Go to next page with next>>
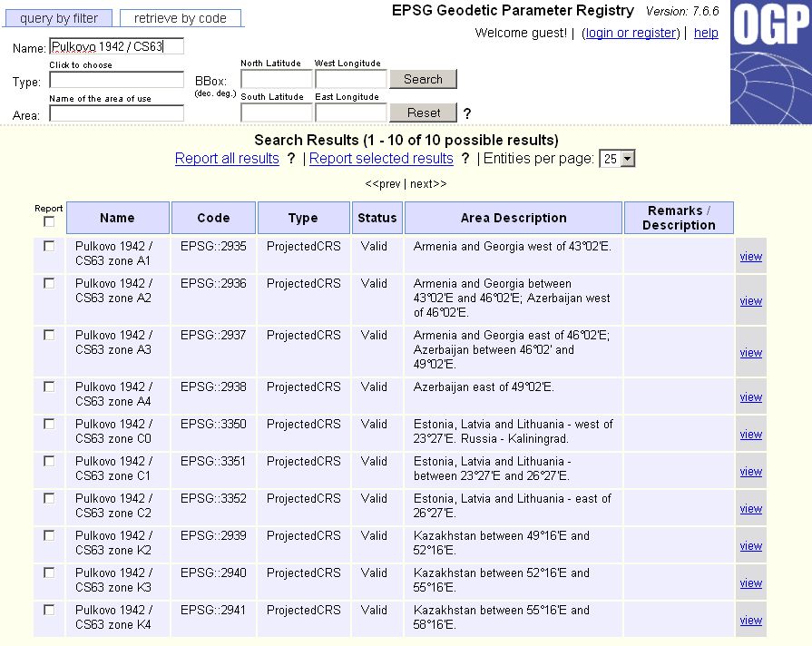This screenshot has width=812, height=646. click(x=428, y=184)
